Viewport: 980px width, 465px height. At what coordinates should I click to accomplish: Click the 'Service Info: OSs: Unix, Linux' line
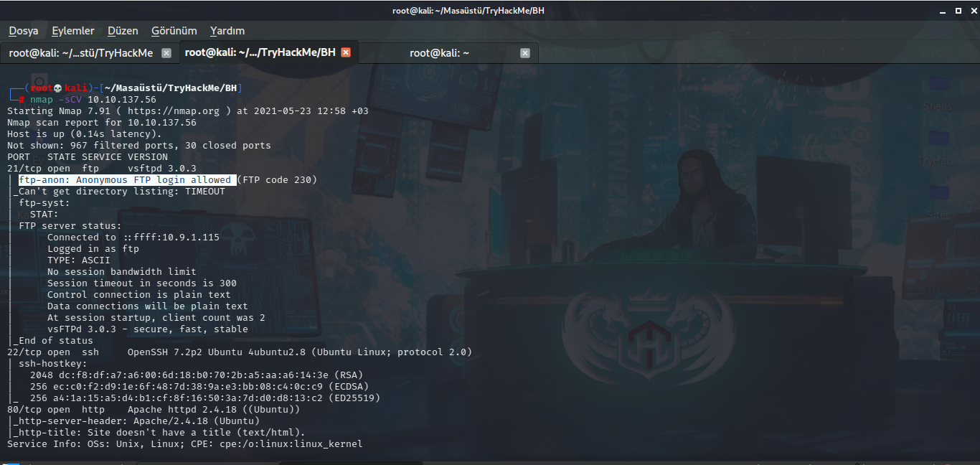(185, 444)
